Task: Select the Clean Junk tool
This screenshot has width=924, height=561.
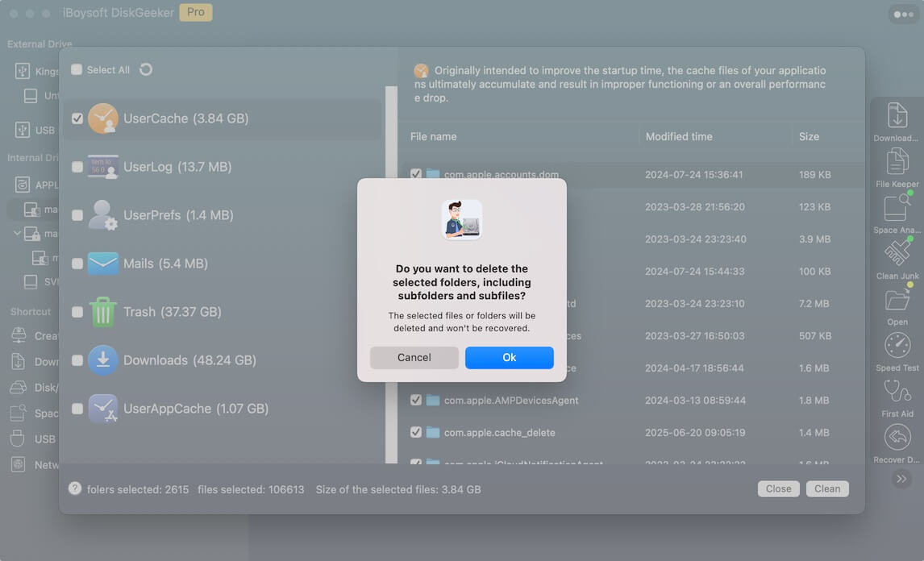Action: click(897, 260)
